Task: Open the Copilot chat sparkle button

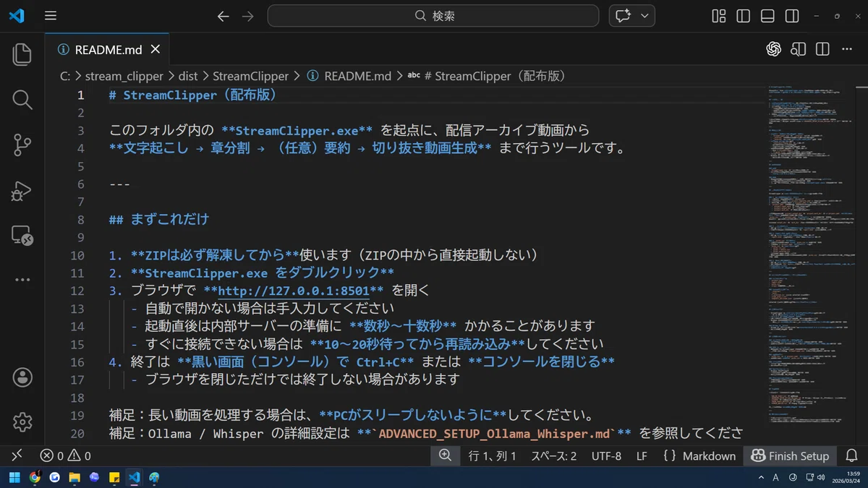Action: (623, 16)
